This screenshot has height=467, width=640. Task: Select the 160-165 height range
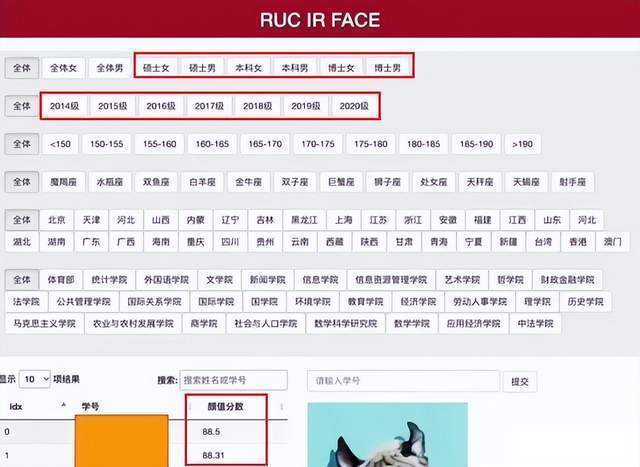212,144
